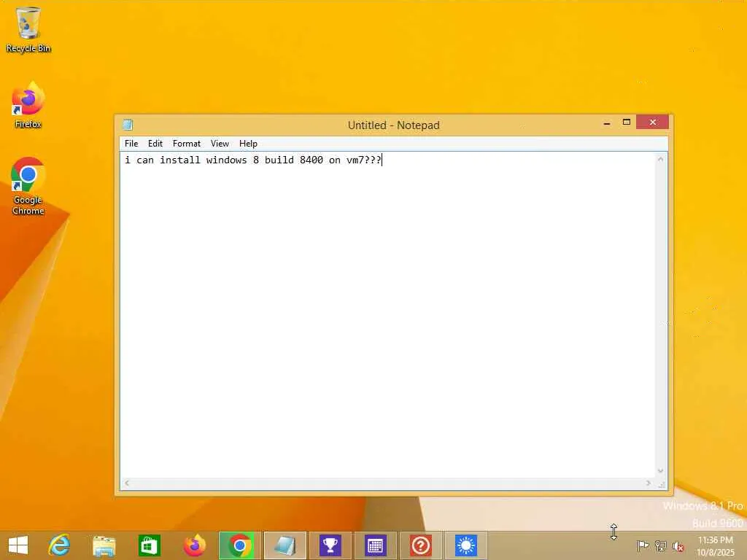Click the vertical scrollbar up arrow

pos(660,159)
